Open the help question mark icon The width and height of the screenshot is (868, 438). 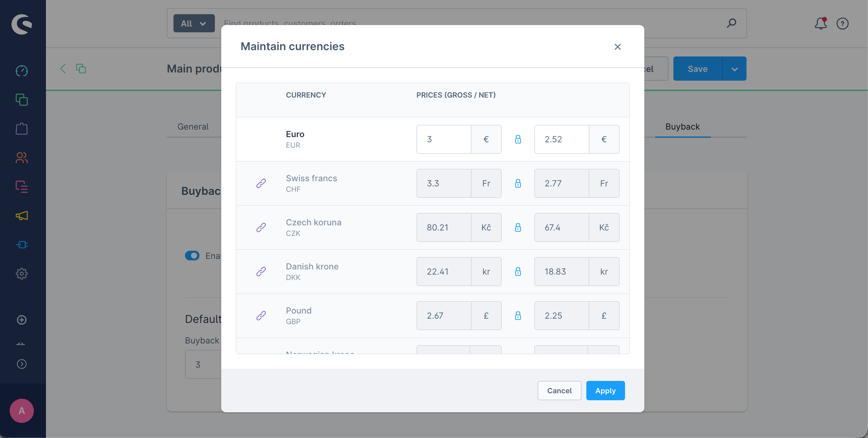(x=842, y=24)
